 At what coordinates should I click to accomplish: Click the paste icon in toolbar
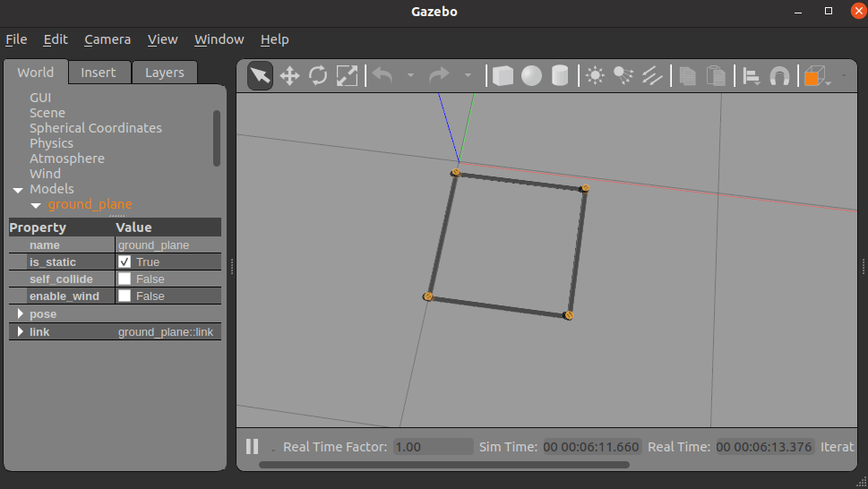[717, 76]
